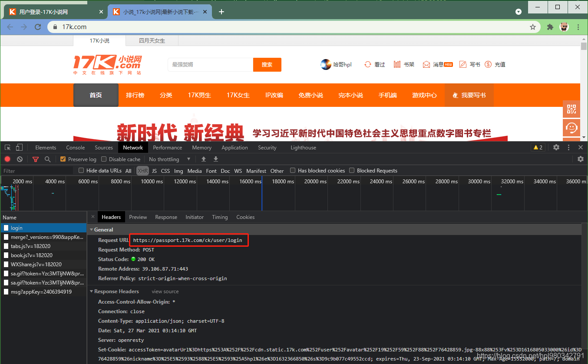588x364 pixels.
Task: Open the customer service smiley icon
Action: click(571, 128)
